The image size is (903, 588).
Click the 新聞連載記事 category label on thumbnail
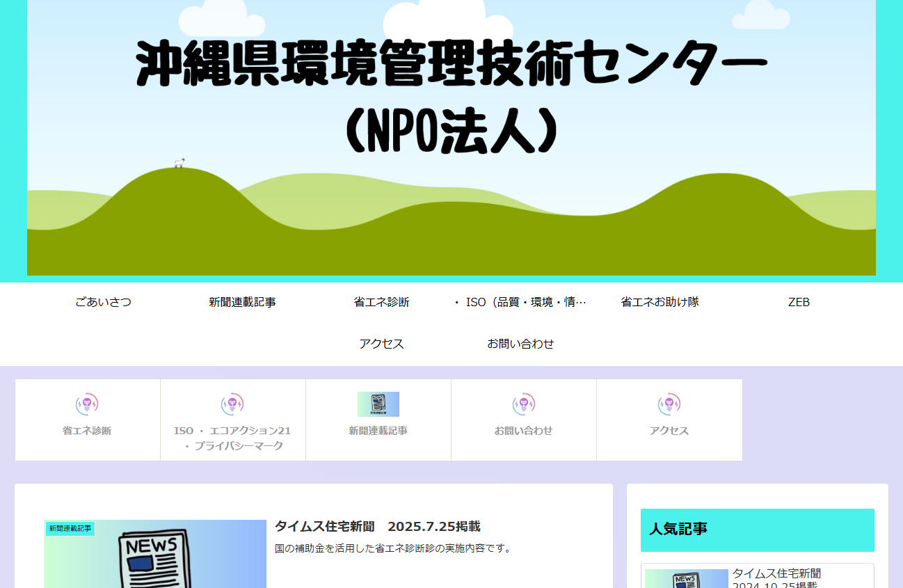point(70,529)
